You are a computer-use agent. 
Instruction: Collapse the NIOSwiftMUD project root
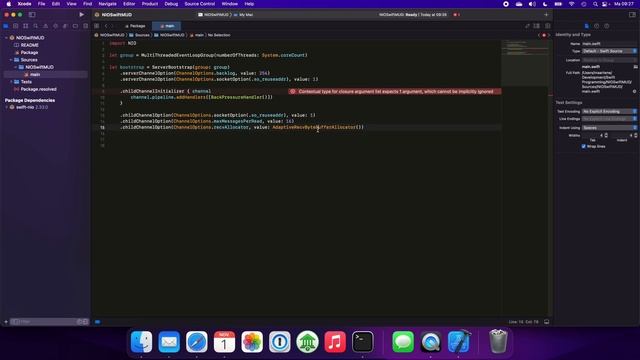point(7,38)
